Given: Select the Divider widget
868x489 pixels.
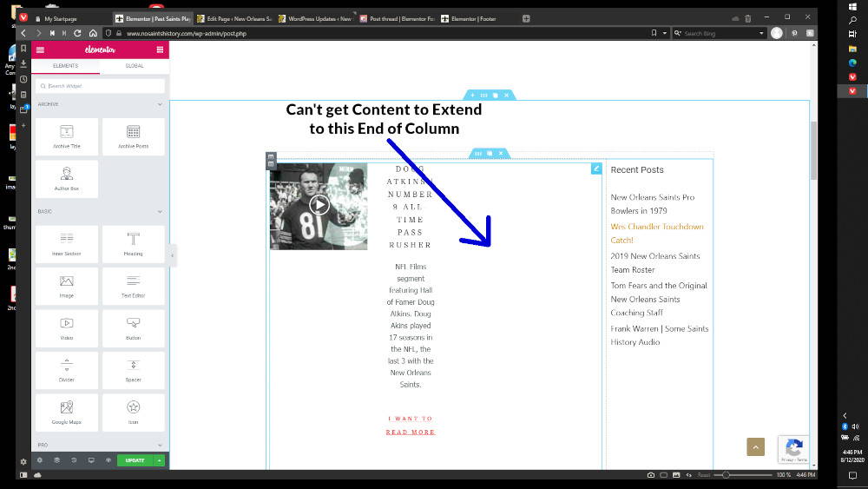Looking at the screenshot, I should click(67, 371).
